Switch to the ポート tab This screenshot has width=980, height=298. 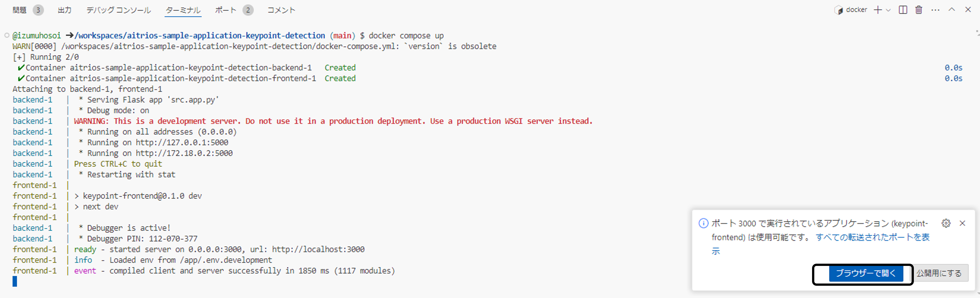[225, 10]
